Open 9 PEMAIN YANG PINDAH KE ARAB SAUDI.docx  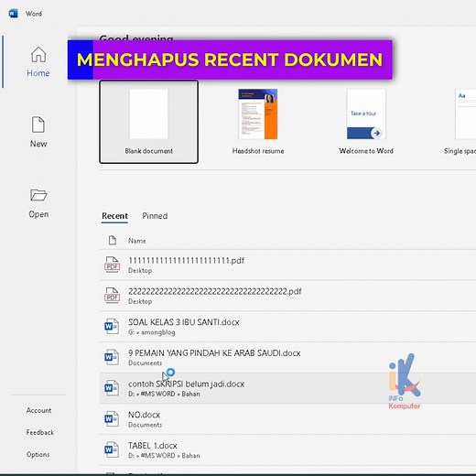(x=287, y=357)
